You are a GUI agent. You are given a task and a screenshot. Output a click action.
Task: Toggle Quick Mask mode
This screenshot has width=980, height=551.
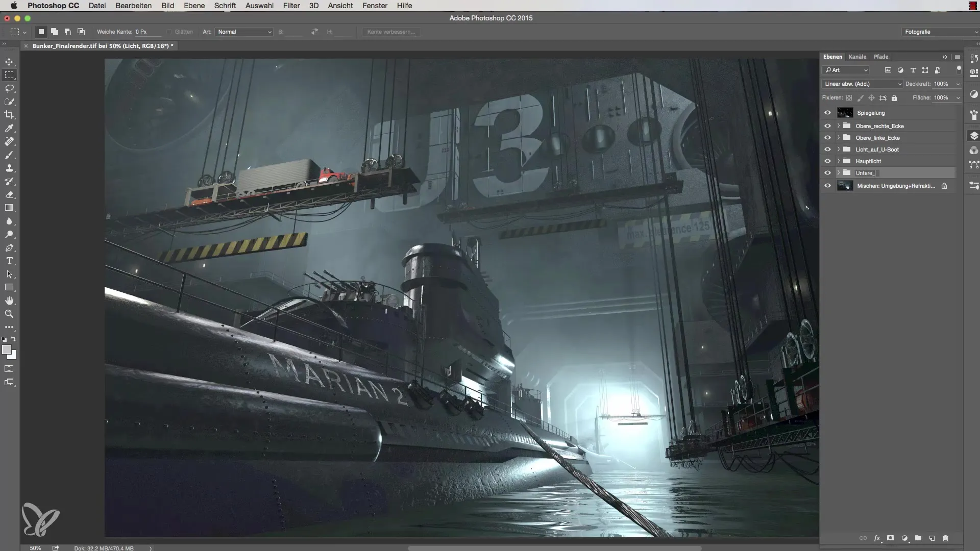[x=9, y=368]
